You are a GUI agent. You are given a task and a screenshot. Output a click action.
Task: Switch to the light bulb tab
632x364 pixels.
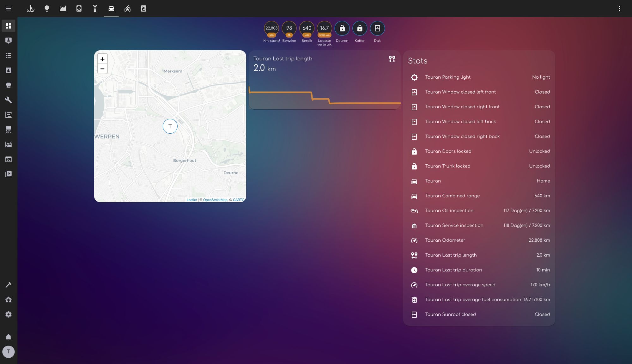tap(47, 9)
